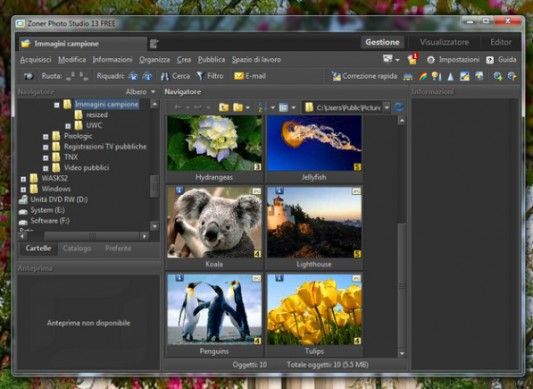Viewport: 533px width, 389px height.
Task: Click the levels histogram icon after Correzione rapida
Action: [408, 77]
